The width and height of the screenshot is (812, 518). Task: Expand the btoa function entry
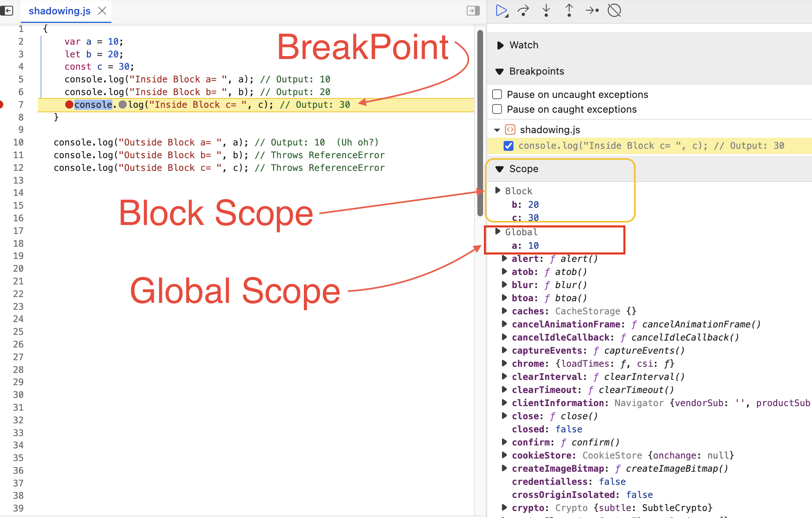(x=504, y=298)
